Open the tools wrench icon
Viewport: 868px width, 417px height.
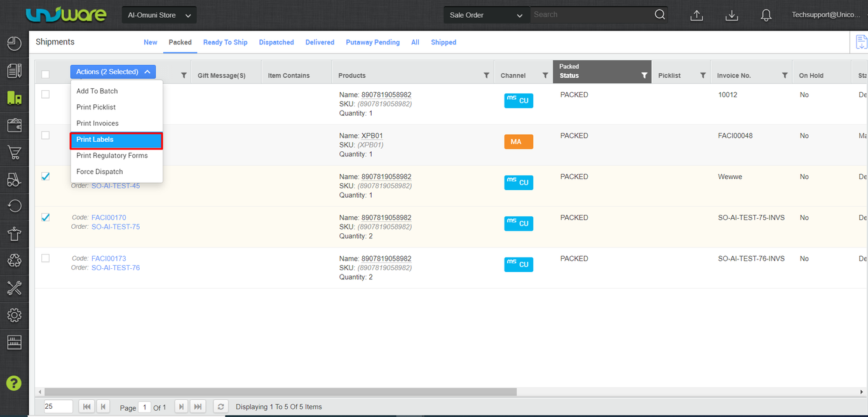pyautogui.click(x=14, y=288)
